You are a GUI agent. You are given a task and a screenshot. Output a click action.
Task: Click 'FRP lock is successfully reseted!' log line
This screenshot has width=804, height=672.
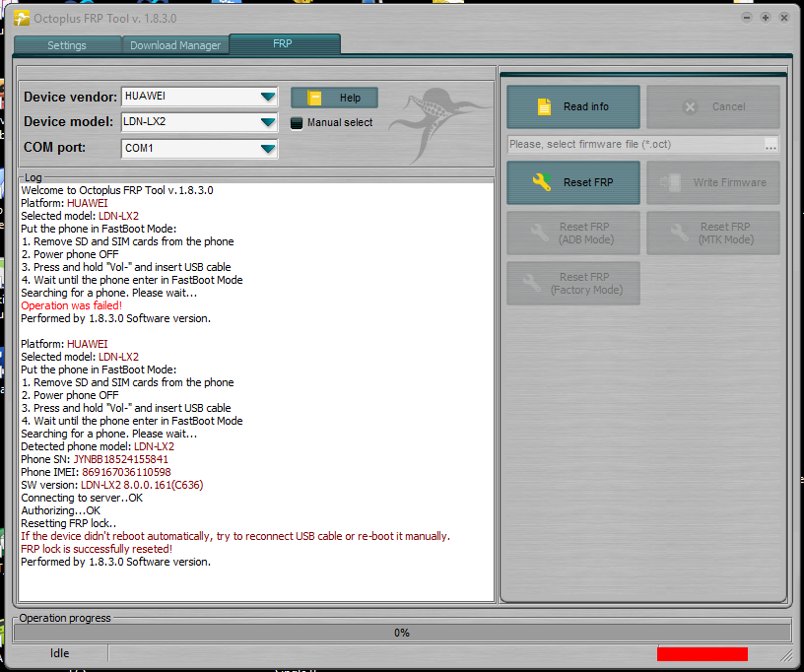point(97,549)
